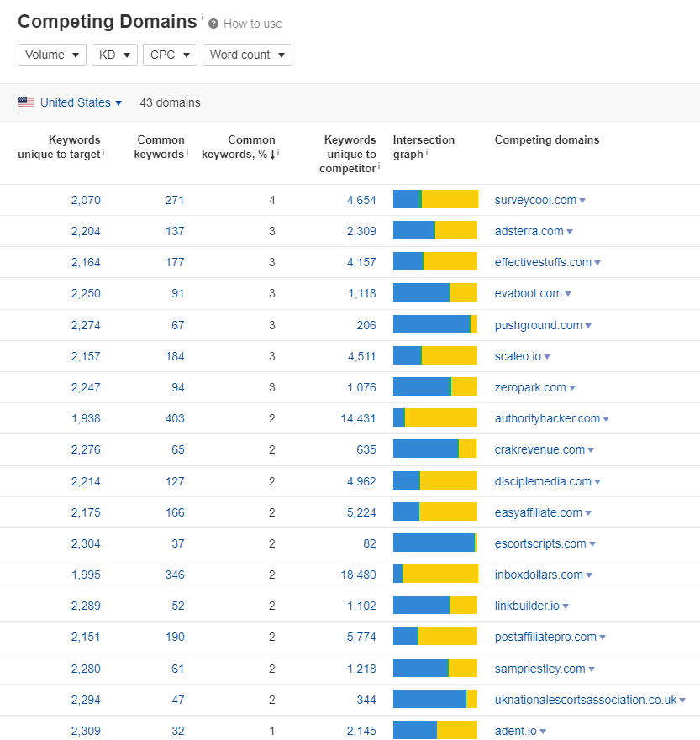This screenshot has width=700, height=740.
Task: Open the KD filter dropdown
Action: tap(114, 55)
